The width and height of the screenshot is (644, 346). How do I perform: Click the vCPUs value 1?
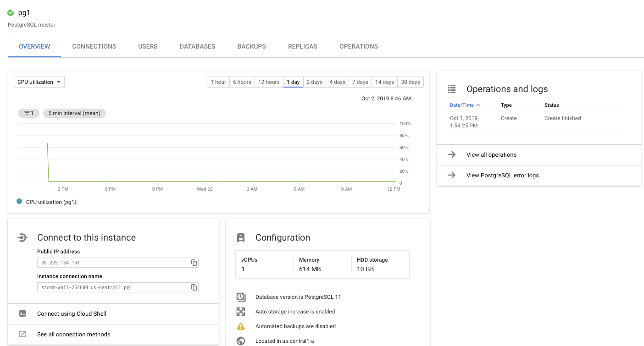point(243,269)
